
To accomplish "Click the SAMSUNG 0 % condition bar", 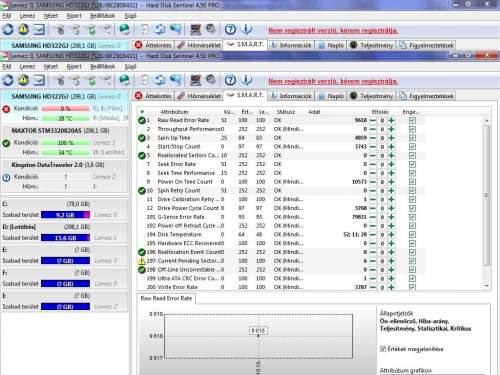I will (66, 109).
